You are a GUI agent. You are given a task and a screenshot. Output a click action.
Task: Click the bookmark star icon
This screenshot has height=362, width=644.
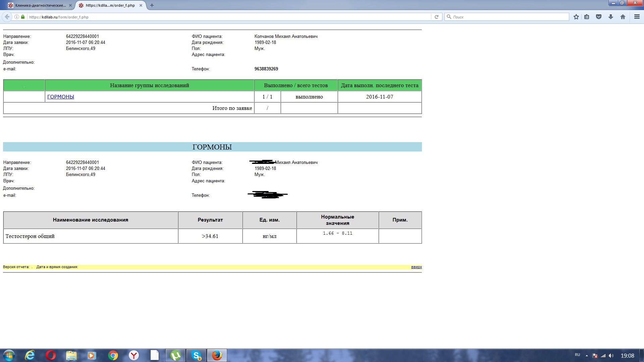coord(576,17)
